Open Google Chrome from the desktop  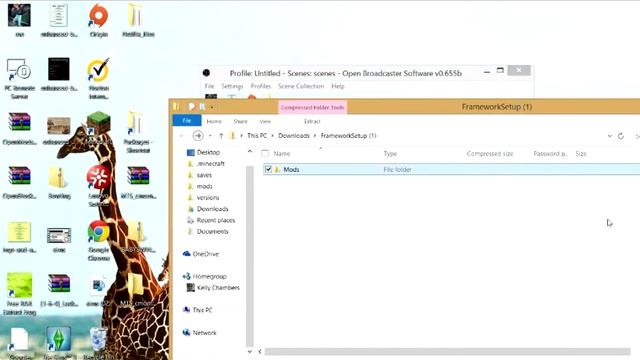click(x=98, y=240)
